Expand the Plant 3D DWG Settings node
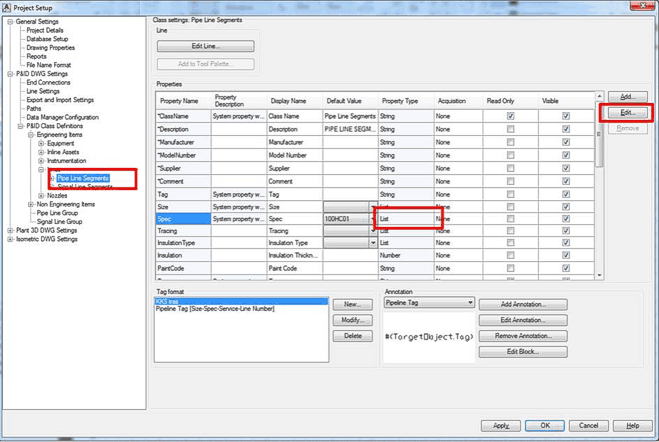Image resolution: width=659 pixels, height=442 pixels. coord(10,230)
